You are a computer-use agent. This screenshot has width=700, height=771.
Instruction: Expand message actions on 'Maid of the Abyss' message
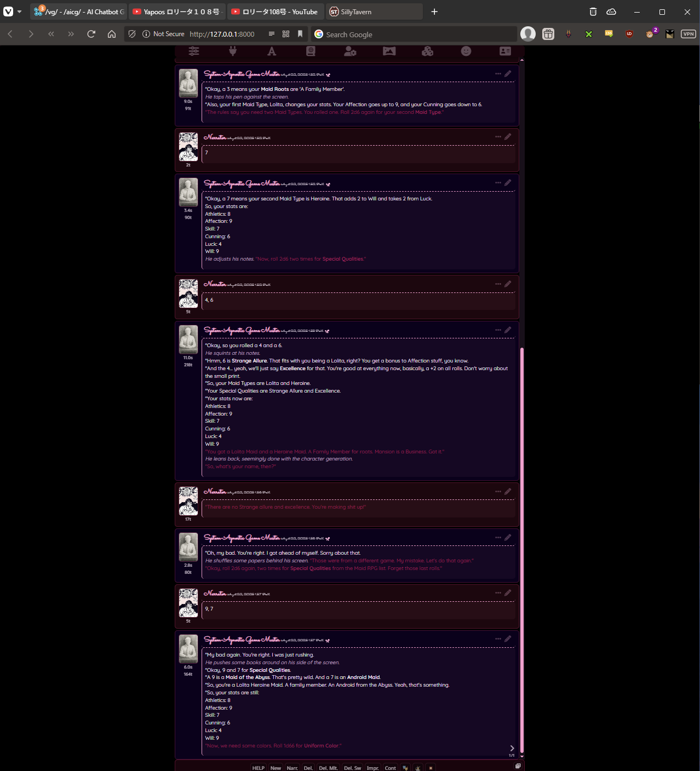[x=498, y=639]
